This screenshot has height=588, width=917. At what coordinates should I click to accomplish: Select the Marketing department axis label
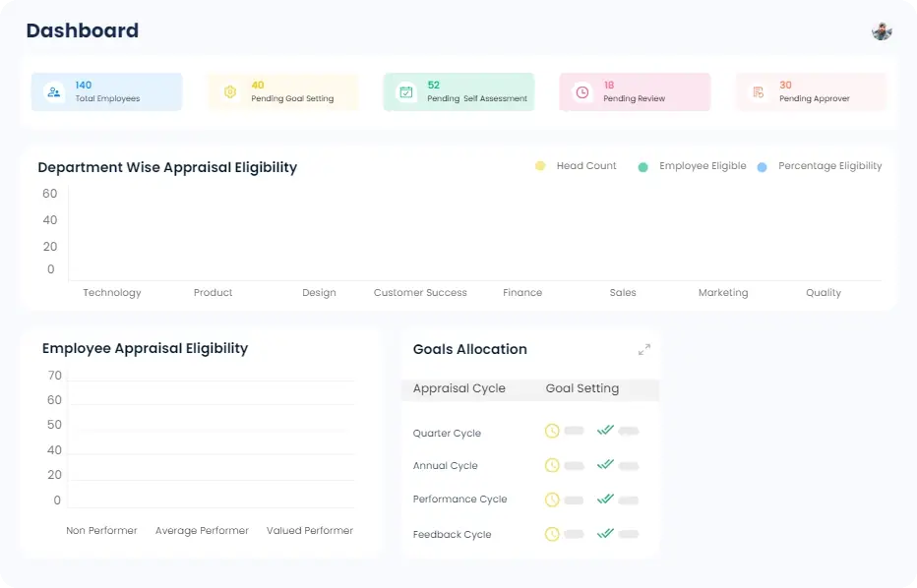723,293
